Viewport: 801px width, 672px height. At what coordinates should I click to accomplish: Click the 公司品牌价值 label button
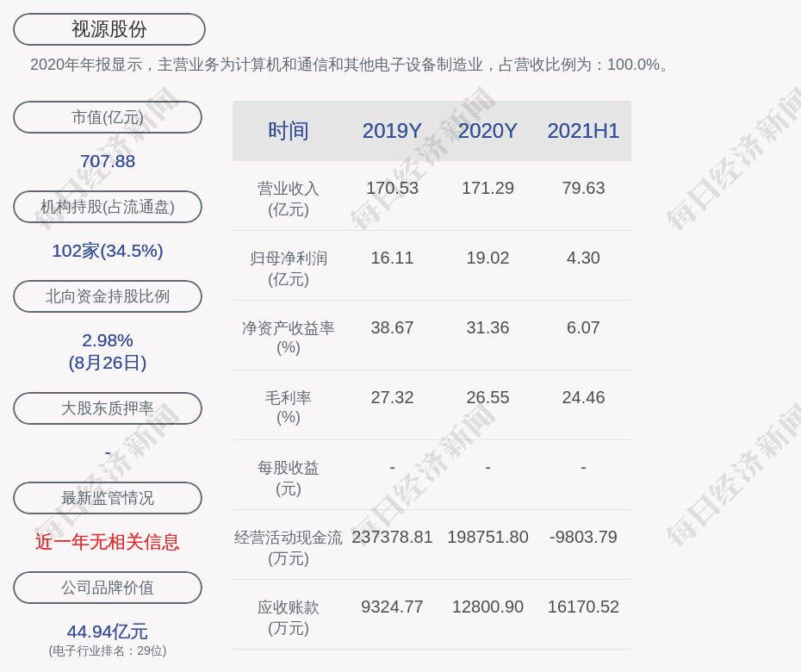(x=108, y=588)
